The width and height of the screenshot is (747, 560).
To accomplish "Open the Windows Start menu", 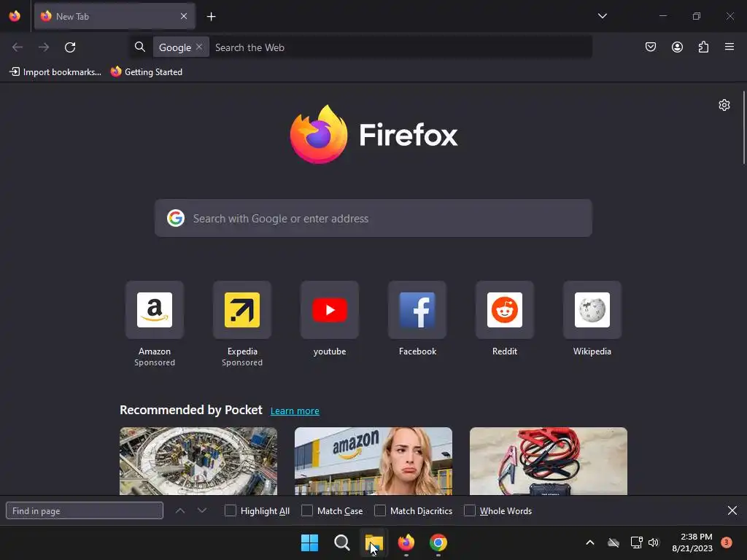I will click(309, 542).
